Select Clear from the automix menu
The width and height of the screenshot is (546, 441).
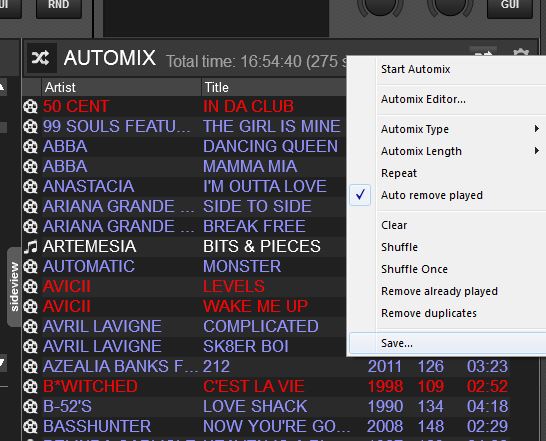pyautogui.click(x=394, y=225)
